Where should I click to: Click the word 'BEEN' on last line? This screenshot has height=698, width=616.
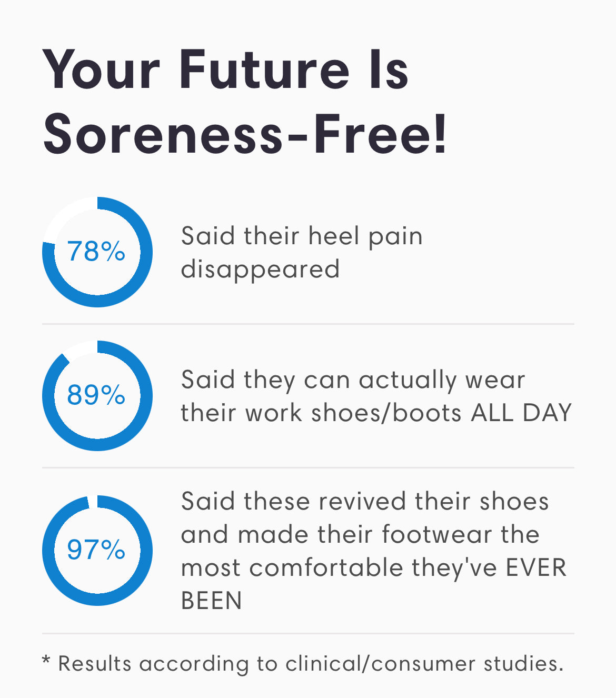pos(211,601)
